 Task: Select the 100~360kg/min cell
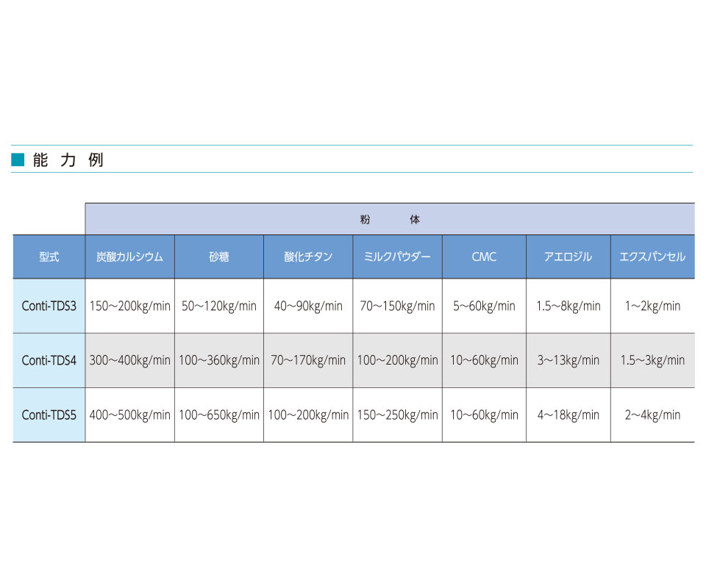[219, 360]
